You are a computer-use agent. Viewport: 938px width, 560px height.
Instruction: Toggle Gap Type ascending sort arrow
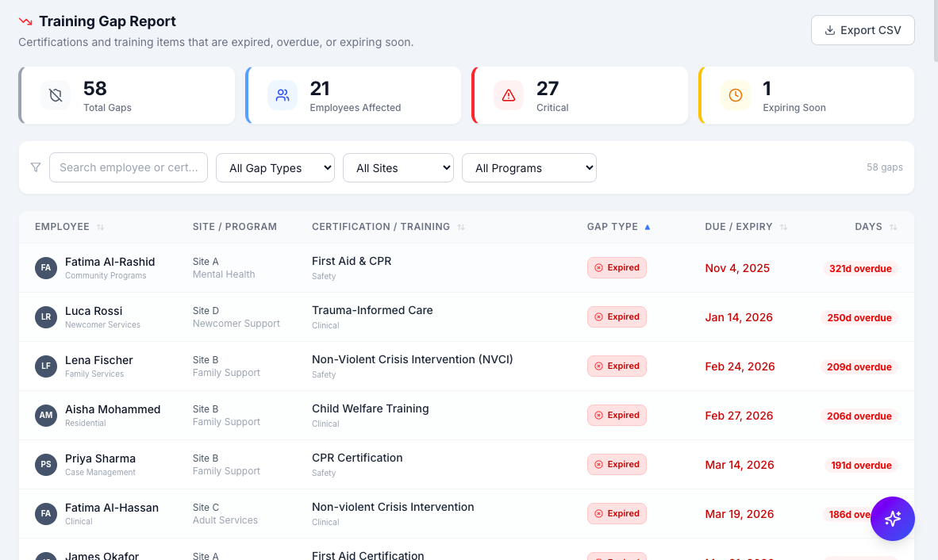[x=648, y=227]
